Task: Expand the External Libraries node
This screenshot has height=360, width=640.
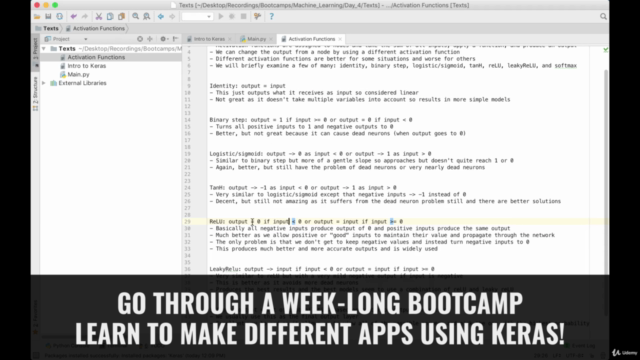Action: 44,83
